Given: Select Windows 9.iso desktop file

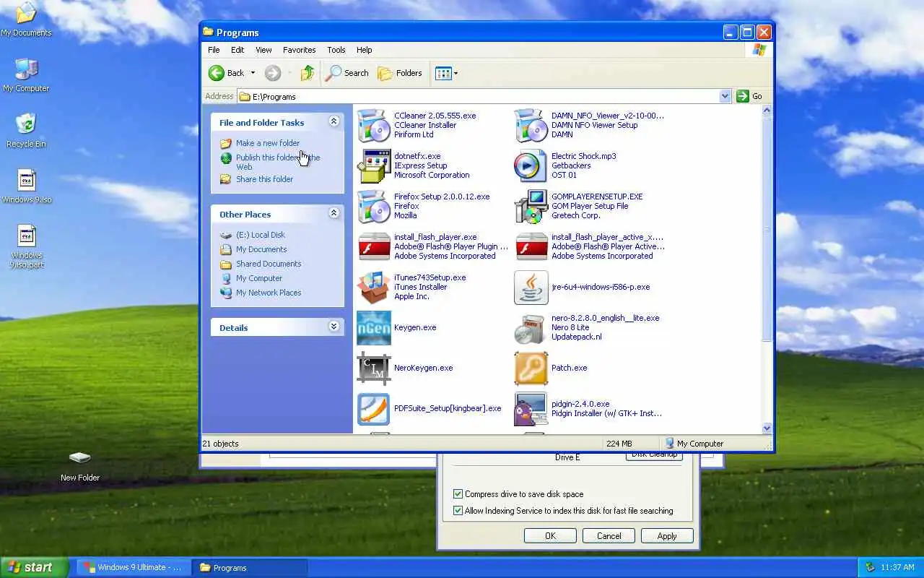Looking at the screenshot, I should [x=27, y=186].
